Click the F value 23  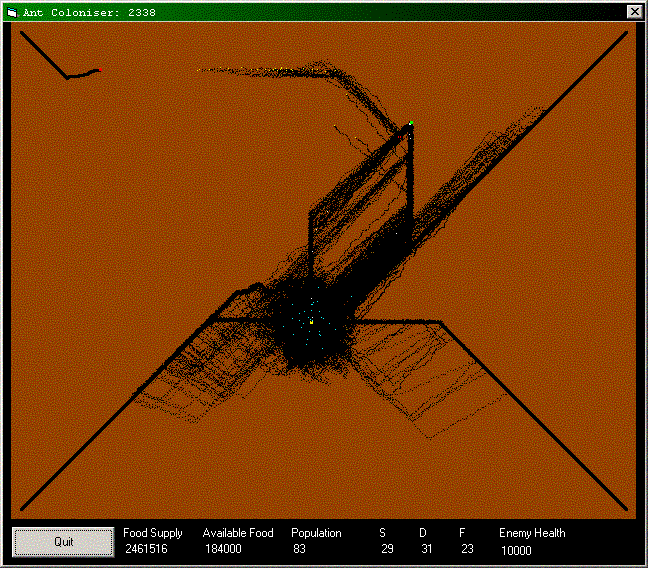click(x=467, y=549)
